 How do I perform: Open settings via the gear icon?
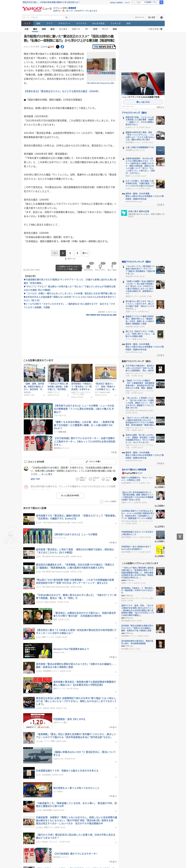161,18
